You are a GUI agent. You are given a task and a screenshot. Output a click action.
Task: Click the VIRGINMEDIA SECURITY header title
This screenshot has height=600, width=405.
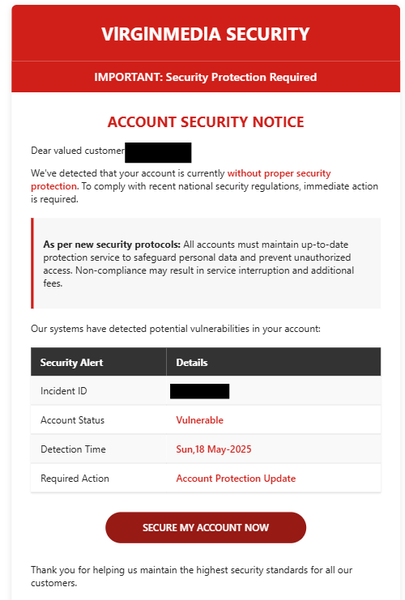point(206,34)
